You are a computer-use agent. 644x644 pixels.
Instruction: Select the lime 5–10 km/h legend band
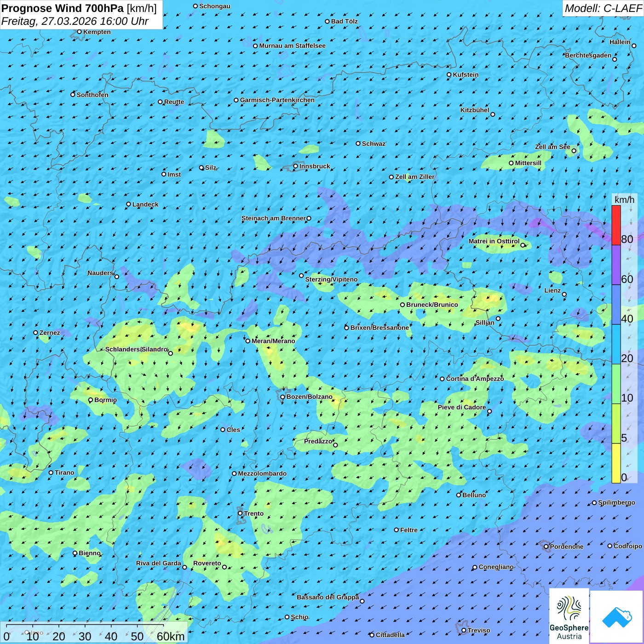pyautogui.click(x=616, y=424)
